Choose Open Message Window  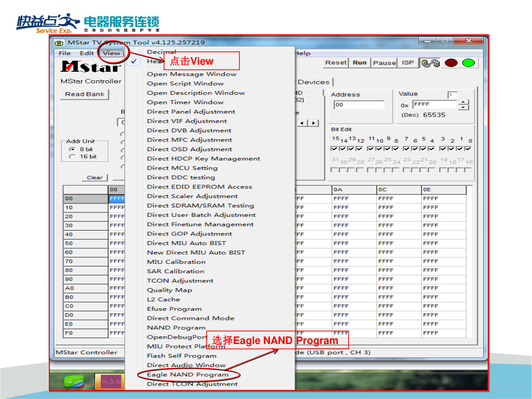192,74
